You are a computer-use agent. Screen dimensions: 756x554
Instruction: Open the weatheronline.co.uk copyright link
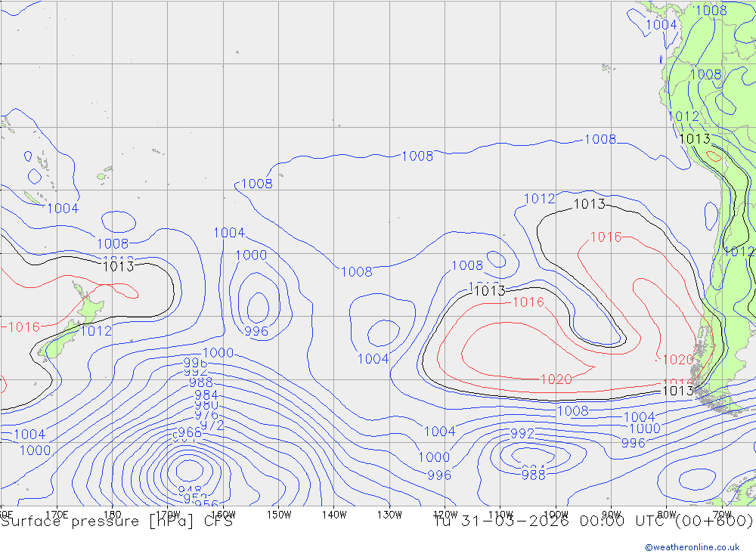point(692,547)
